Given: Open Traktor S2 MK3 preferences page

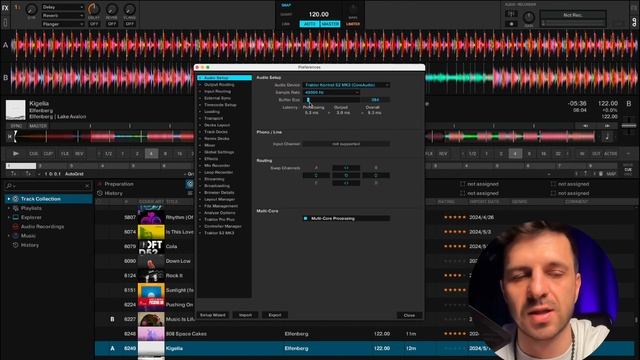Looking at the screenshot, I should coord(219,233).
